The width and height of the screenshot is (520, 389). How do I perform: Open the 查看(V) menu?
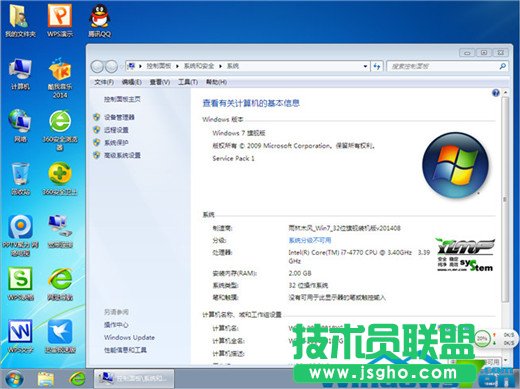click(x=160, y=82)
